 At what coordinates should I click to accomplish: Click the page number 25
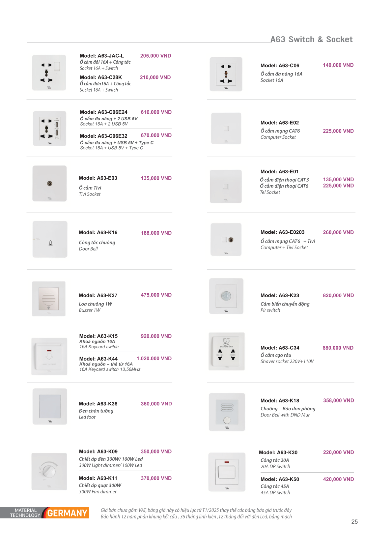click(354, 522)
